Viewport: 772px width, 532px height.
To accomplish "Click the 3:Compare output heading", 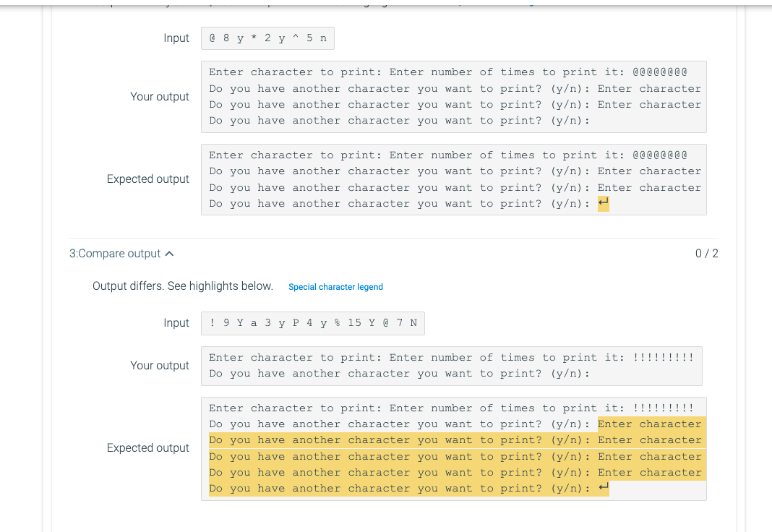I will pyautogui.click(x=116, y=253).
